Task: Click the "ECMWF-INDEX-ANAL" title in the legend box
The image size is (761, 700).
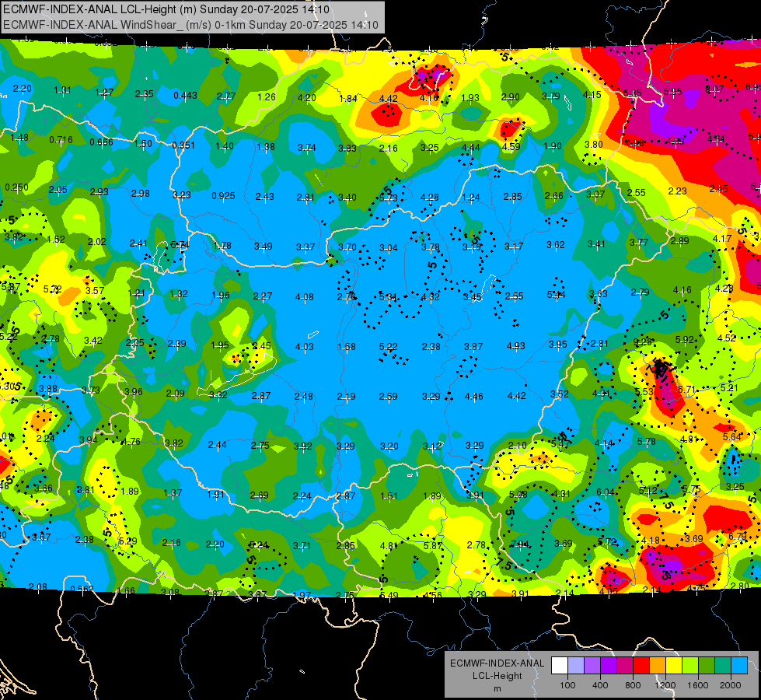Action: (x=497, y=663)
